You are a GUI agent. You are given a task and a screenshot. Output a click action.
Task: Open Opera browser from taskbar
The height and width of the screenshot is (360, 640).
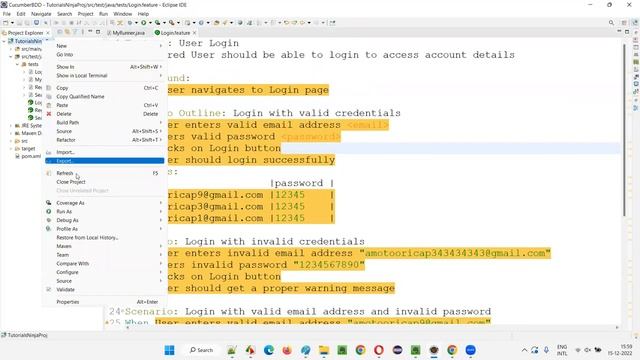[x=379, y=350]
